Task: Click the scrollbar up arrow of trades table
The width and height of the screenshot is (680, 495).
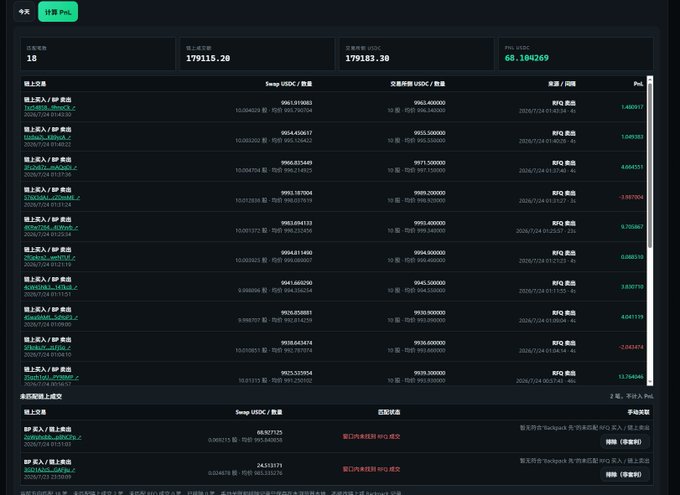Action: coord(650,79)
